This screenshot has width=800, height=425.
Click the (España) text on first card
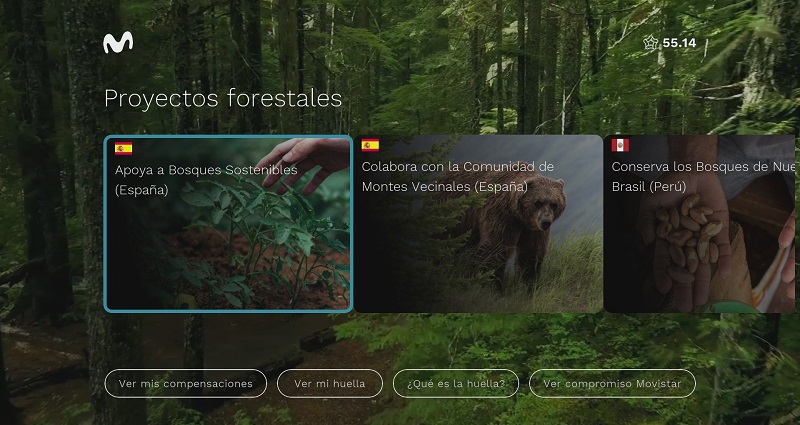pos(141,190)
